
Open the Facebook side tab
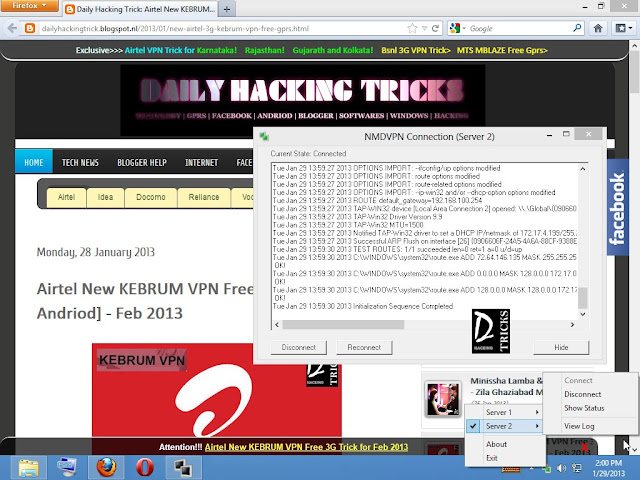(617, 207)
